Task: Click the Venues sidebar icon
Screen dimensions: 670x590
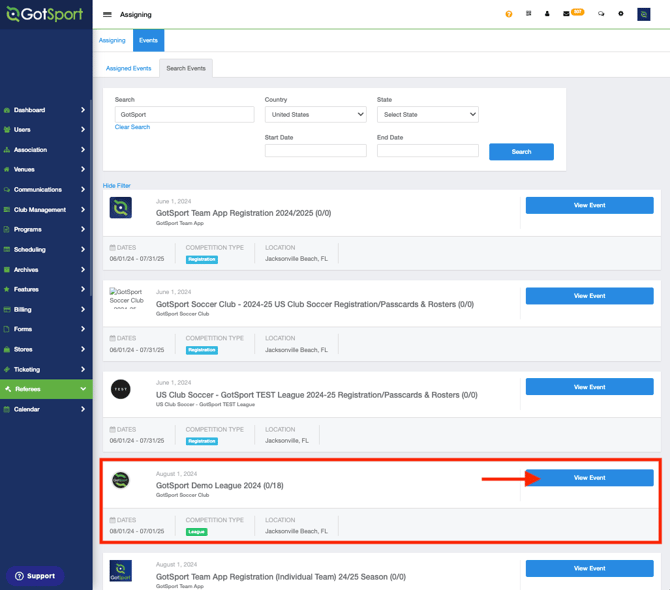Action: click(7, 170)
